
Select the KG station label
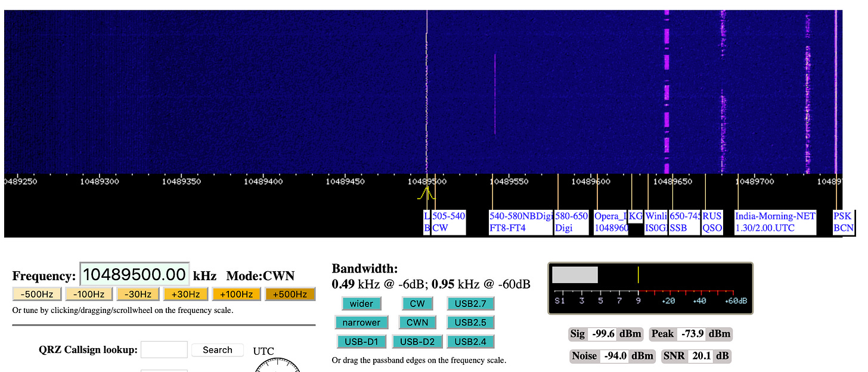(x=635, y=216)
